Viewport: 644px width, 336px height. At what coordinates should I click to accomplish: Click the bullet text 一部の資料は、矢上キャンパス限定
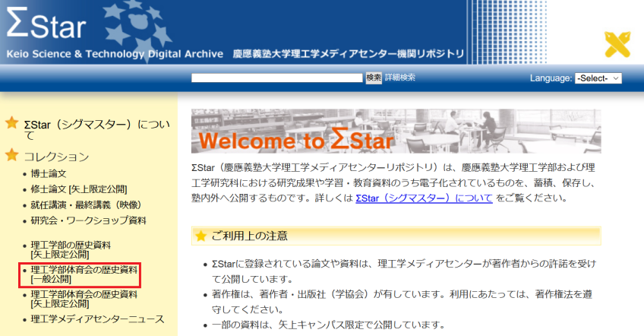(328, 325)
